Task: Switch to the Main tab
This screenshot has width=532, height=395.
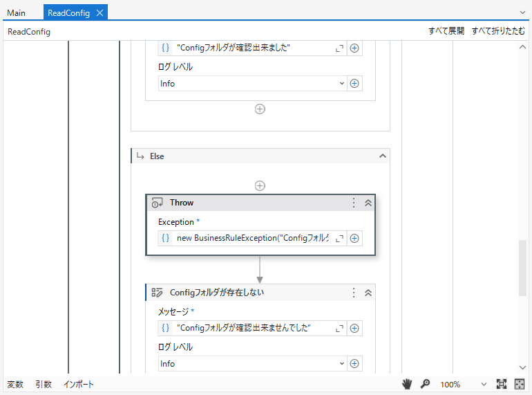Action: (x=17, y=13)
